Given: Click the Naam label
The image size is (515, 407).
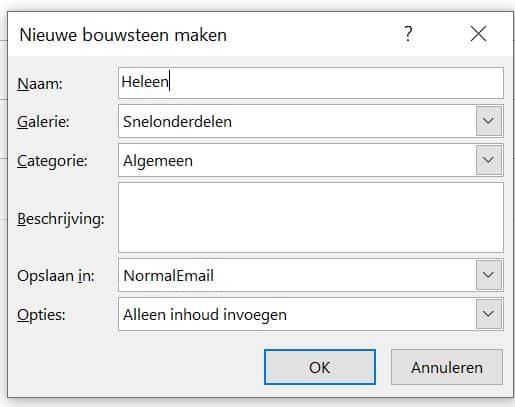Looking at the screenshot, I should (x=40, y=83).
